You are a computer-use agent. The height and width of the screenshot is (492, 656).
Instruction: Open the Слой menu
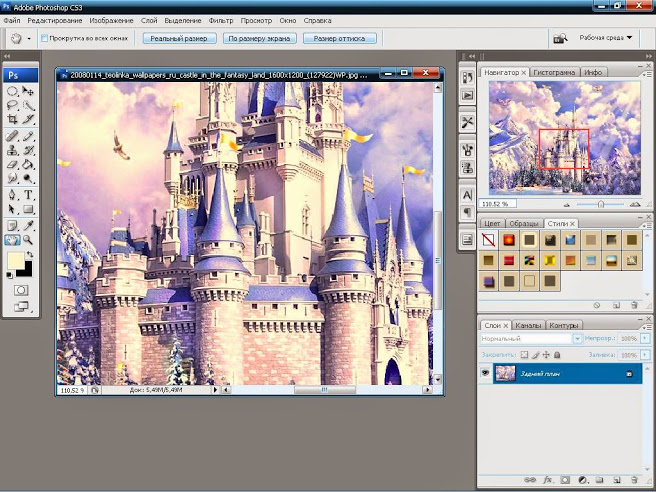pyautogui.click(x=149, y=20)
